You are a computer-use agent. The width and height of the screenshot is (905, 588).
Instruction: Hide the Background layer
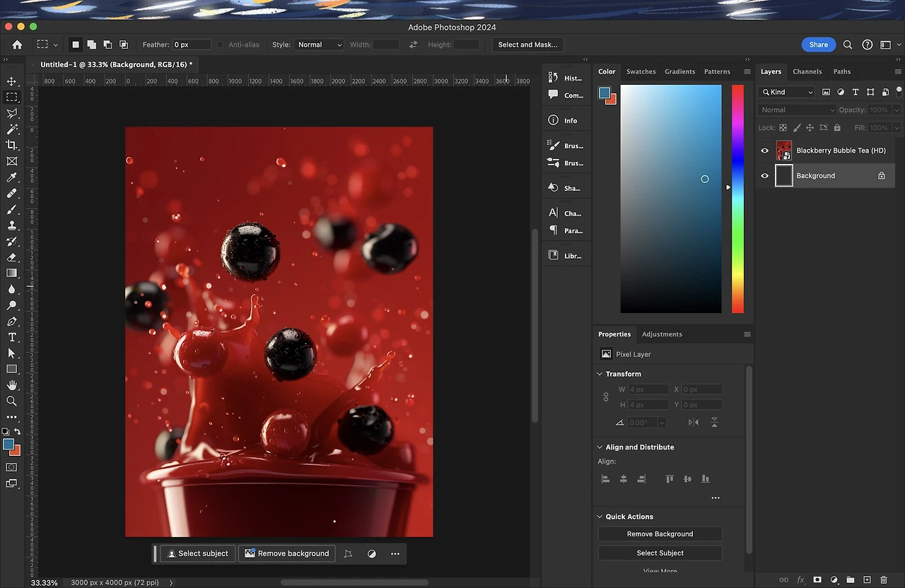pos(764,176)
